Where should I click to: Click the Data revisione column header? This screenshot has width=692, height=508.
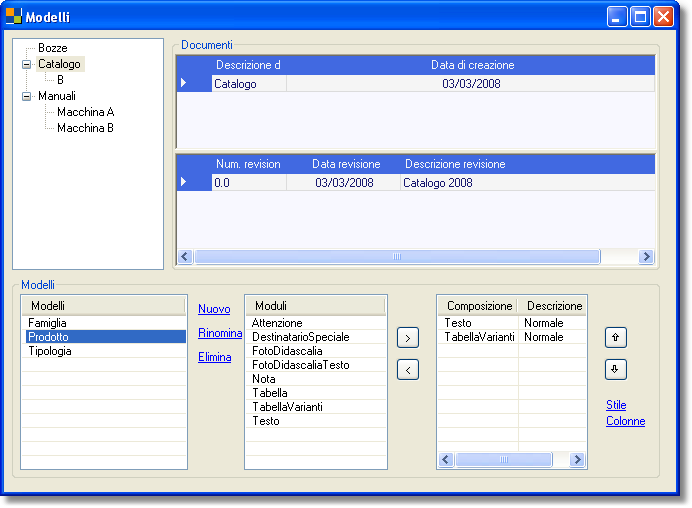tap(344, 164)
